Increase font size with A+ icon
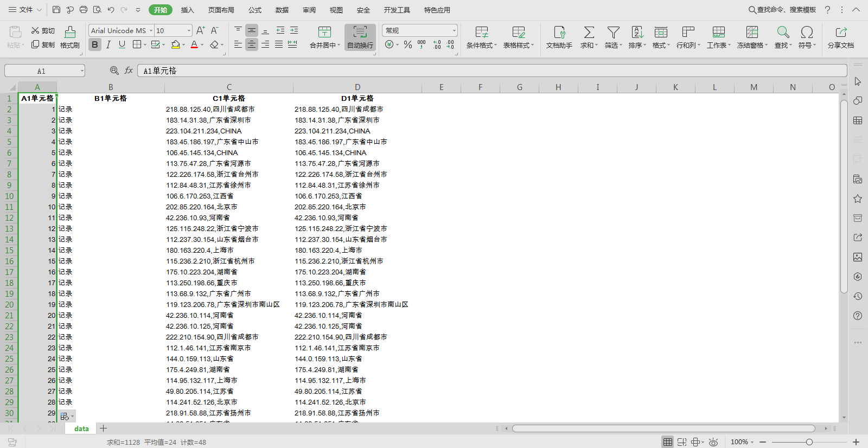868x448 pixels. (x=200, y=30)
